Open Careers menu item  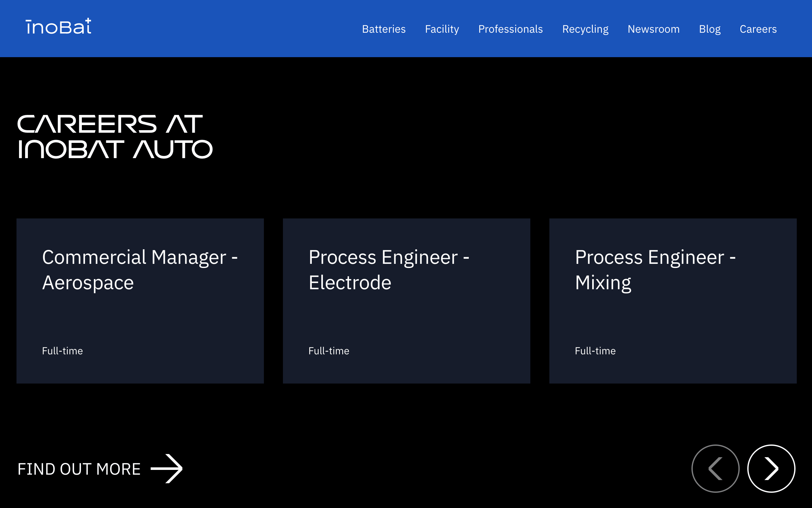758,29
